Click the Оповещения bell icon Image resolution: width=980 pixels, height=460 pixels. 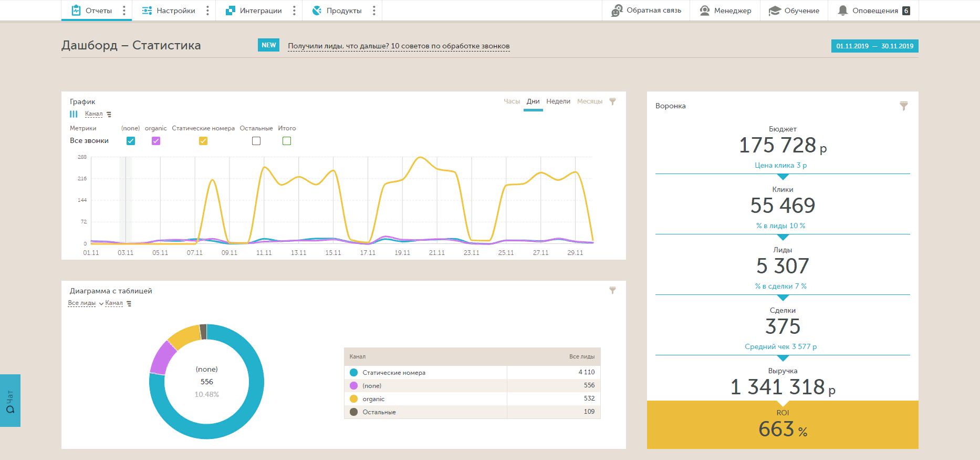click(x=842, y=11)
